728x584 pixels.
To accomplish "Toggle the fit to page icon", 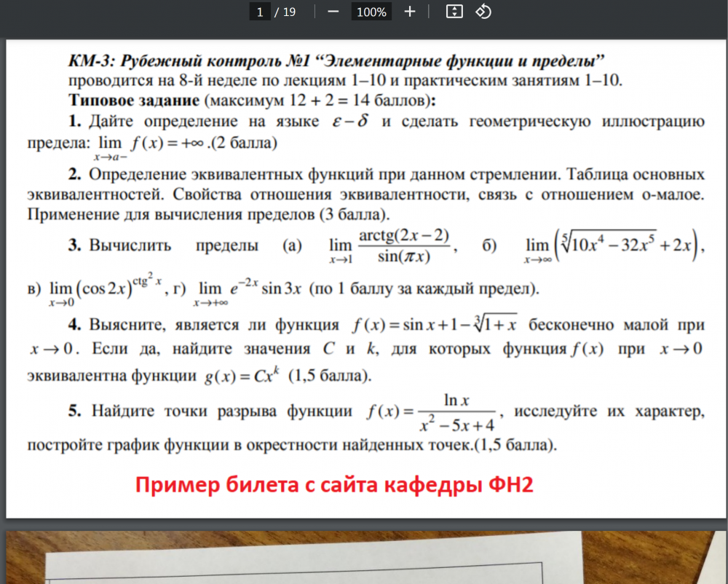I will (454, 12).
